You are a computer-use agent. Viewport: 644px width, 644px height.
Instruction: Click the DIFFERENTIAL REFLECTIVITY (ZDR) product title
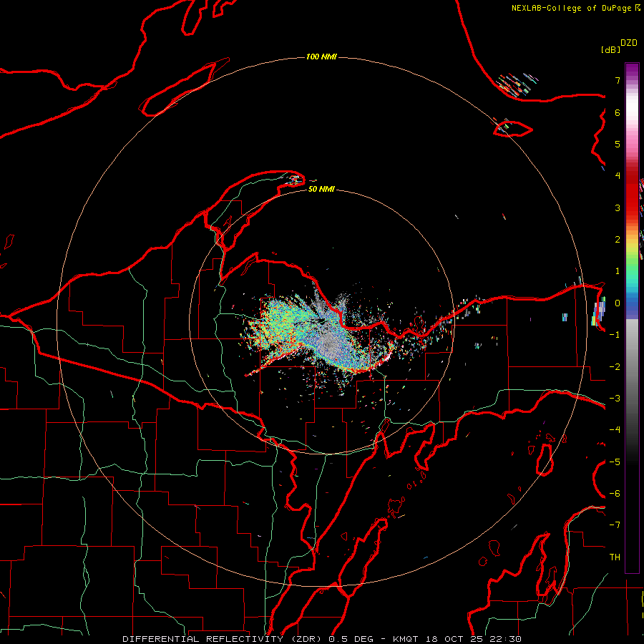point(223,639)
